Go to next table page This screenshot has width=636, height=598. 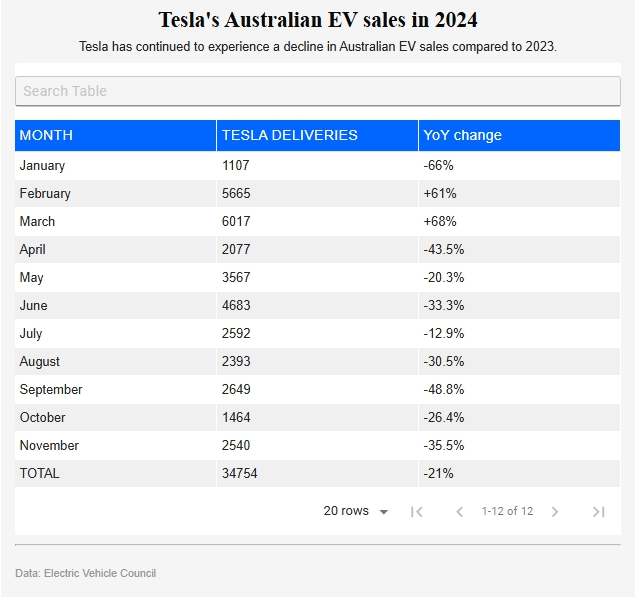click(x=555, y=512)
